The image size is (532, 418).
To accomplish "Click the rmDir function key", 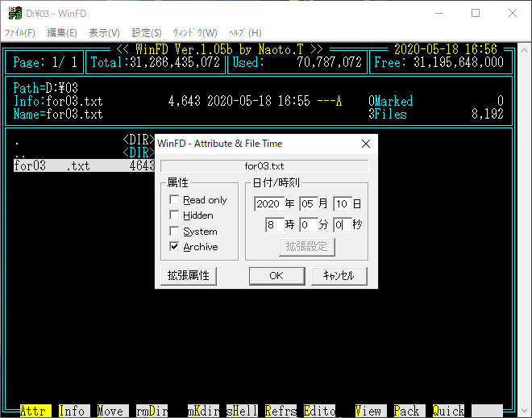I will tap(152, 411).
